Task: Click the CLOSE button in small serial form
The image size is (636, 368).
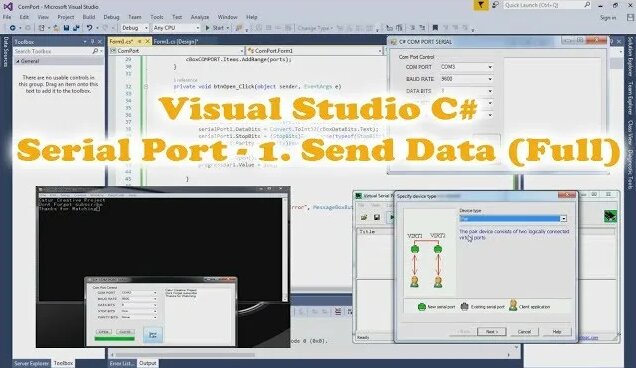Action: coord(125,332)
